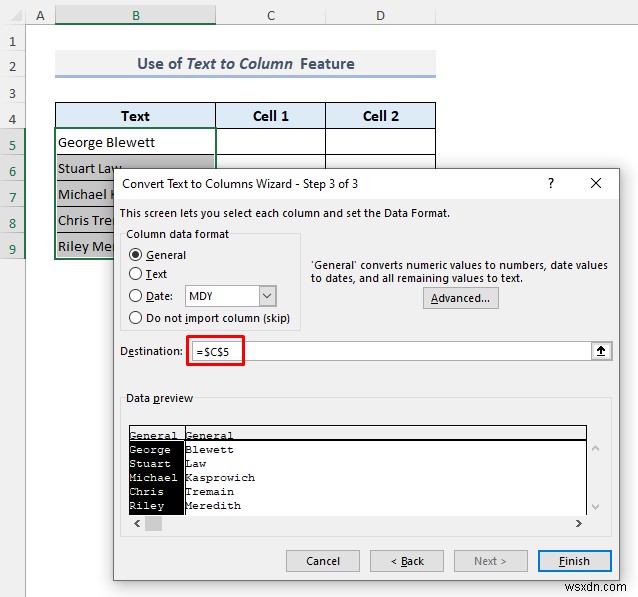Select the second General column in data preview
638x597 pixels.
(x=386, y=434)
